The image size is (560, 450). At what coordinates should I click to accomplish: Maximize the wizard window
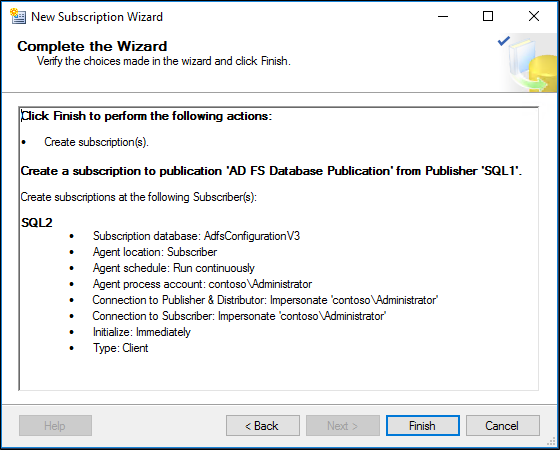(x=488, y=16)
